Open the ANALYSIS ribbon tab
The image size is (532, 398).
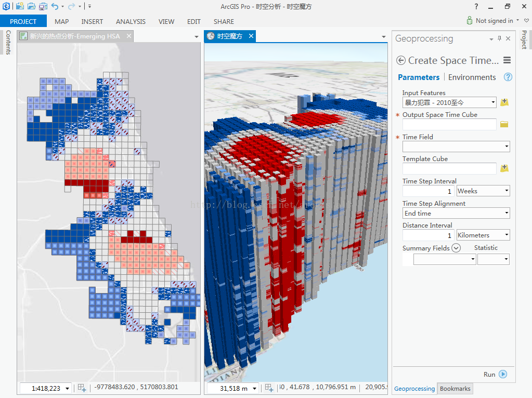click(131, 21)
